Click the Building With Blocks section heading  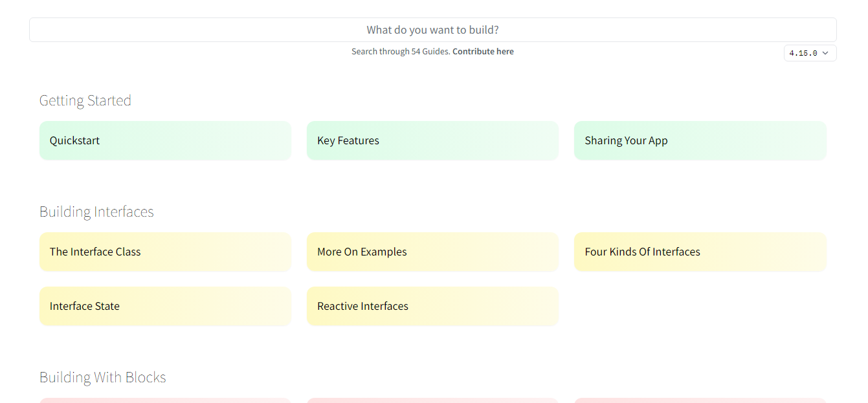pos(103,377)
